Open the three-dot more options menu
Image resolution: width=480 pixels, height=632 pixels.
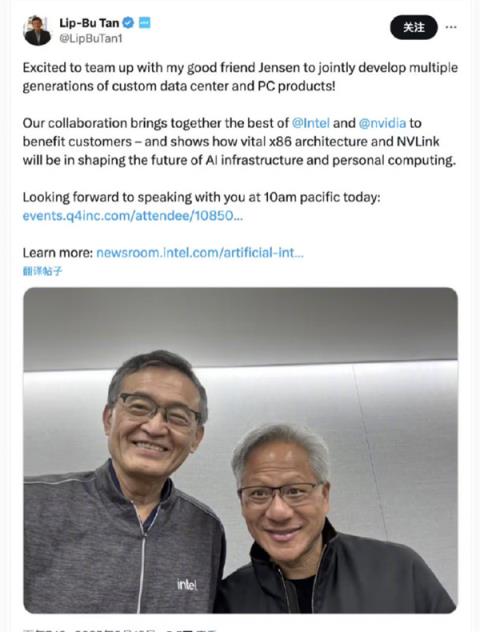click(x=451, y=27)
